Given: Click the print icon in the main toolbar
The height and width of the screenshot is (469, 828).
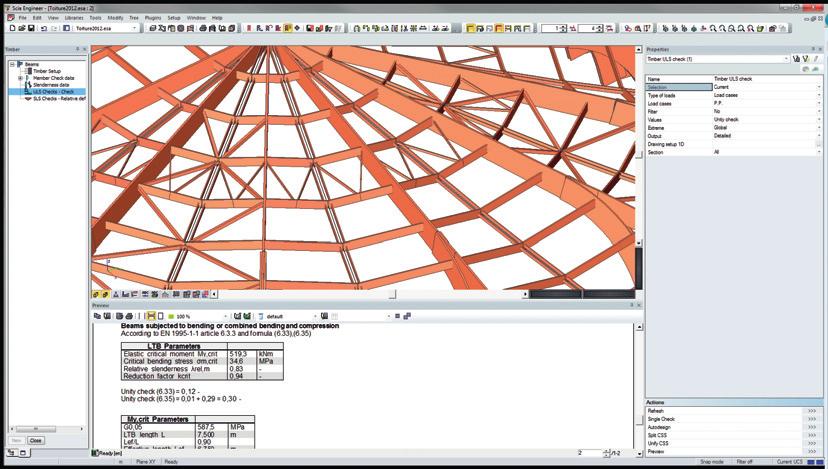Looking at the screenshot, I should point(203,28).
